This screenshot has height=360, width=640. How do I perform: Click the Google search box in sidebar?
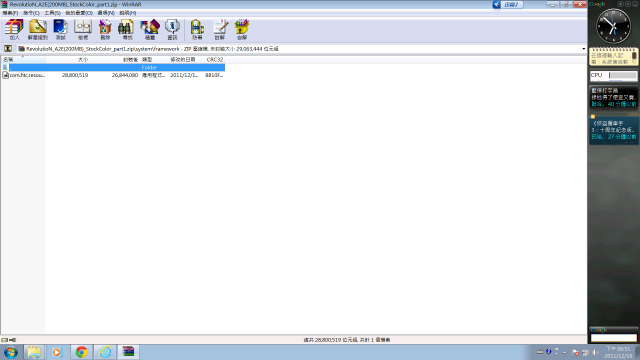613,338
